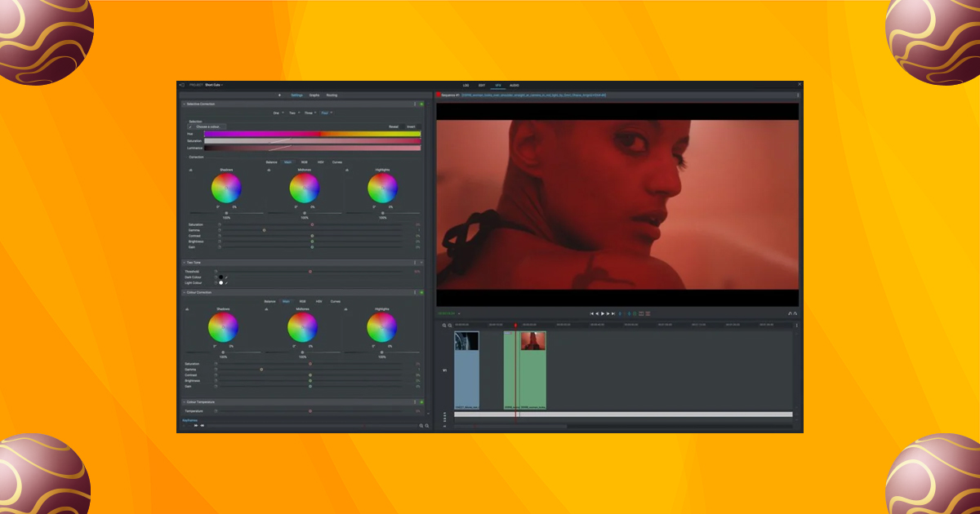Screen dimensions: 980x514
Task: Toggle the Colour Temperature enable light
Action: pyautogui.click(x=421, y=402)
